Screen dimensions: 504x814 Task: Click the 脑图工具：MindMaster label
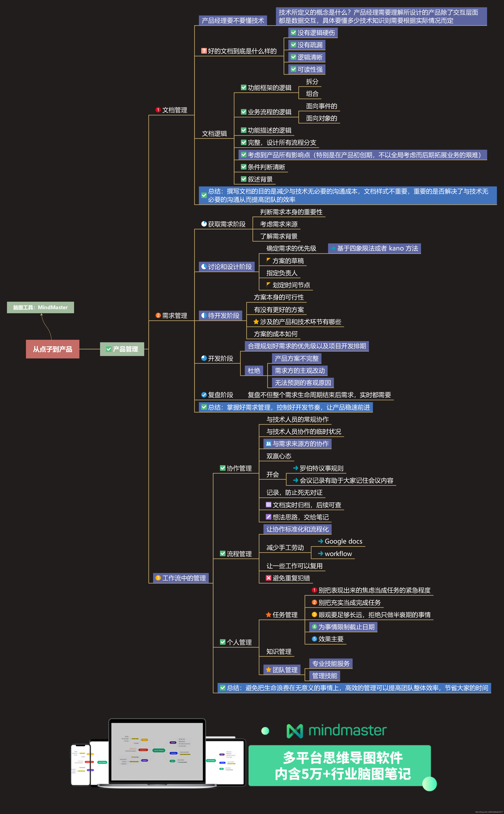40,307
